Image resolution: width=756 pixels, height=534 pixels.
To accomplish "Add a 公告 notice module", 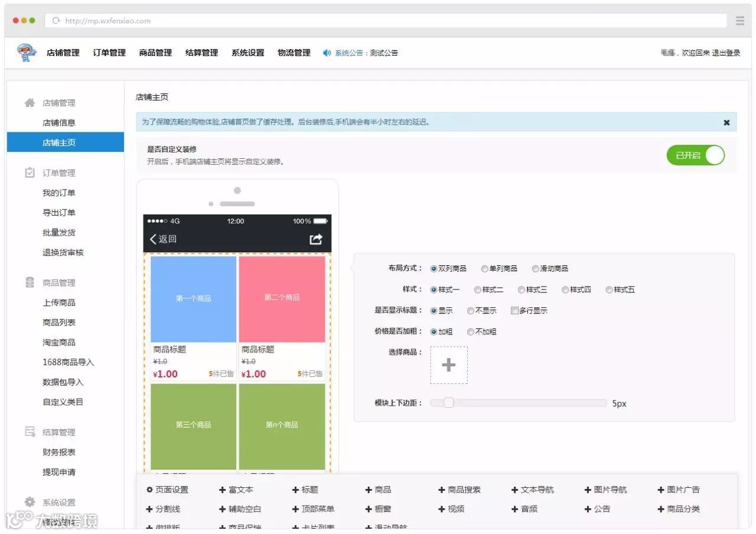I will click(x=598, y=509).
